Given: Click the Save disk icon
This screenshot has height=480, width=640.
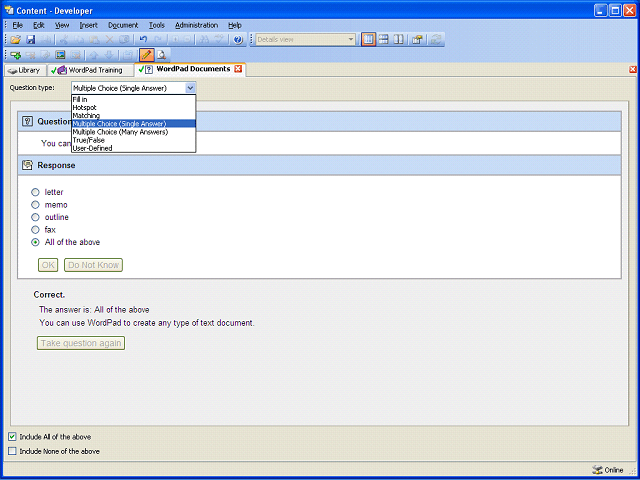Looking at the screenshot, I should [x=31, y=40].
